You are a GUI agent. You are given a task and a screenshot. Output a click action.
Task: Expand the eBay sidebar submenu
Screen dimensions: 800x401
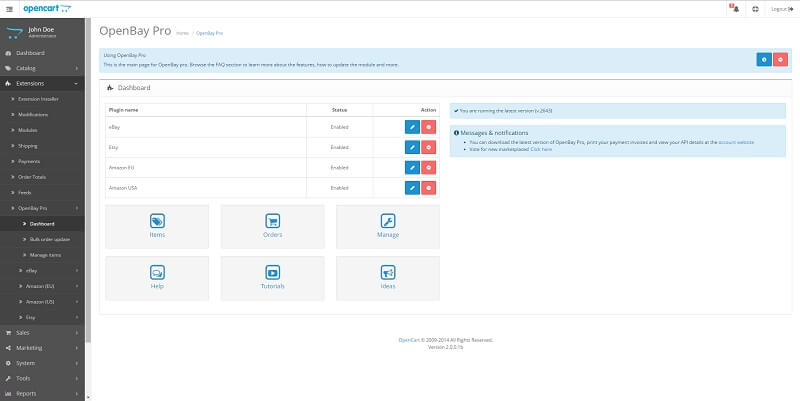click(x=42, y=270)
